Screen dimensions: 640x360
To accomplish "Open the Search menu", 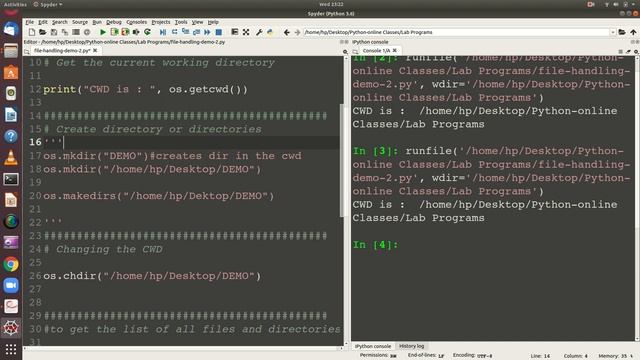I will click(60, 22).
